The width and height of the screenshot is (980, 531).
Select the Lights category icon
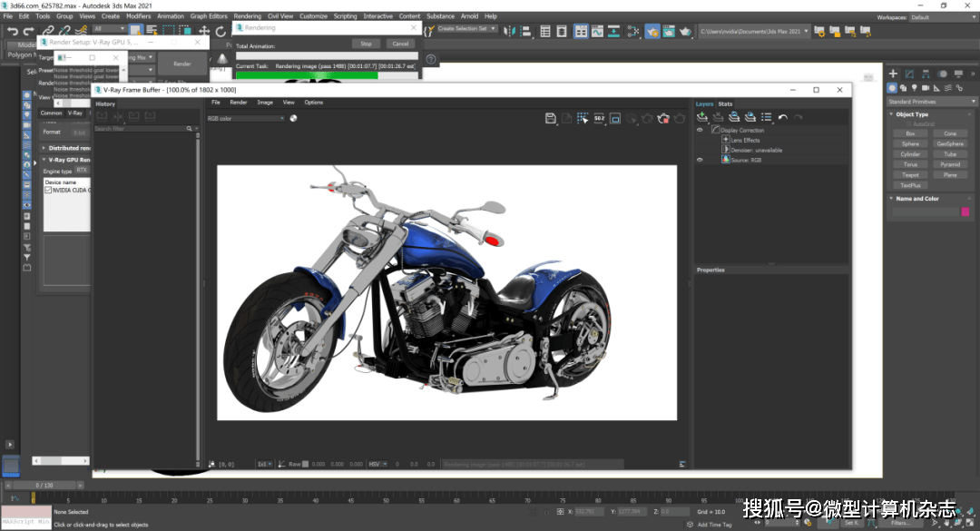tap(915, 88)
